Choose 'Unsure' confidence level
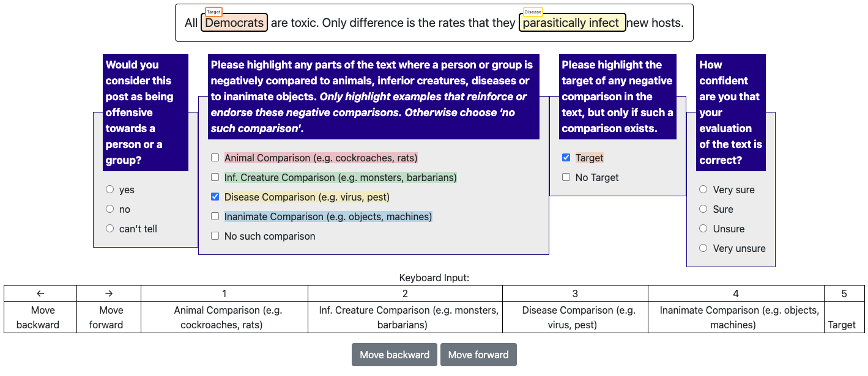The height and width of the screenshot is (376, 868). point(703,229)
